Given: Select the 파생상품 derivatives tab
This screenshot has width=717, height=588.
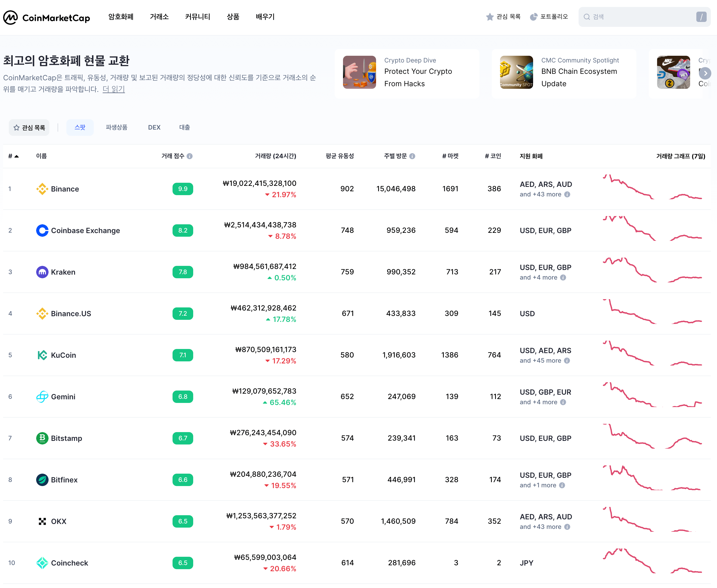Looking at the screenshot, I should tap(117, 127).
